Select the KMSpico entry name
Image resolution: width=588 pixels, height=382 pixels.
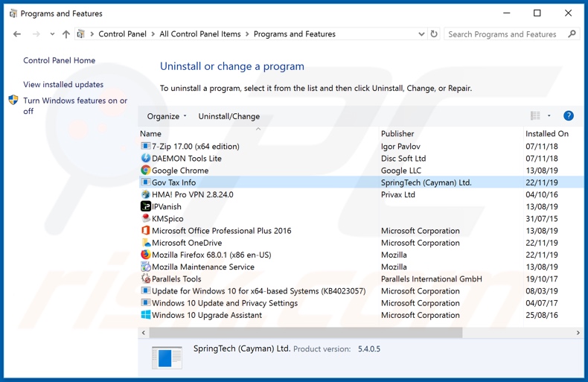pos(167,218)
